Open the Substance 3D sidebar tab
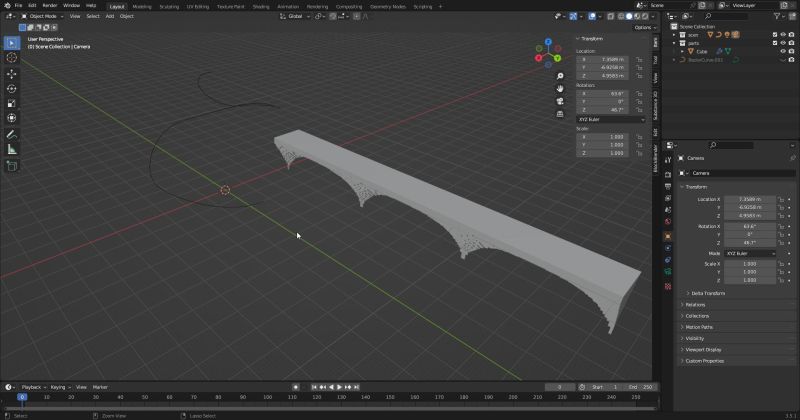Image resolution: width=800 pixels, height=420 pixels. coord(656,105)
